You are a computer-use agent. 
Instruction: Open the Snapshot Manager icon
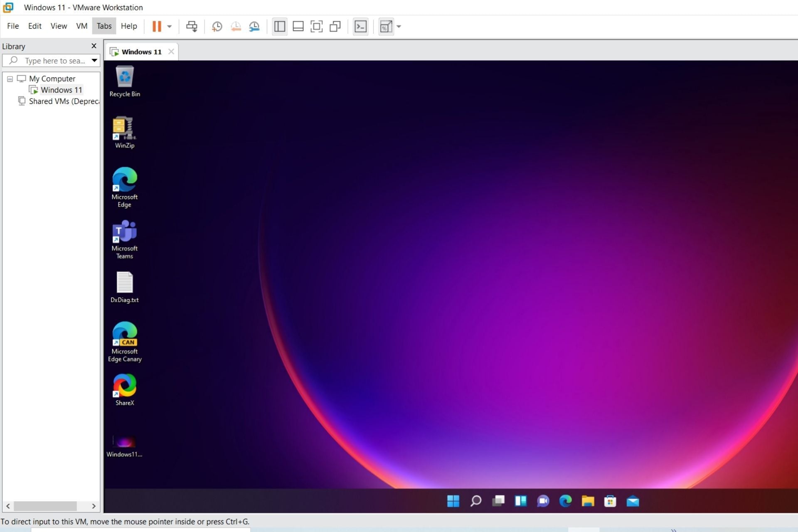click(254, 27)
